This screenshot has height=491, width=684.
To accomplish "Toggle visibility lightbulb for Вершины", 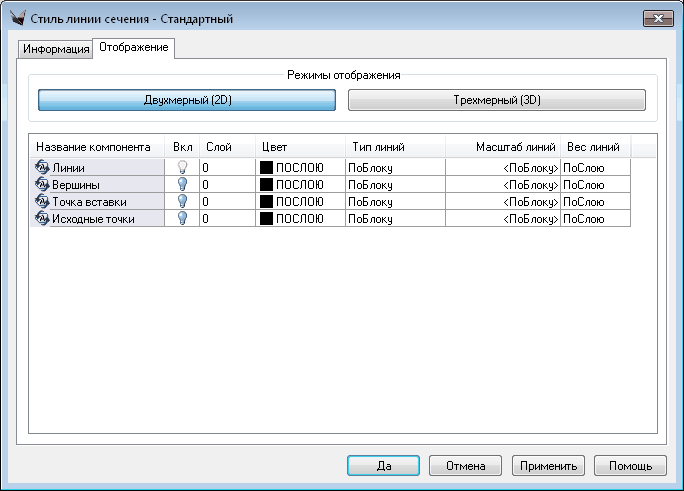I will (x=182, y=185).
